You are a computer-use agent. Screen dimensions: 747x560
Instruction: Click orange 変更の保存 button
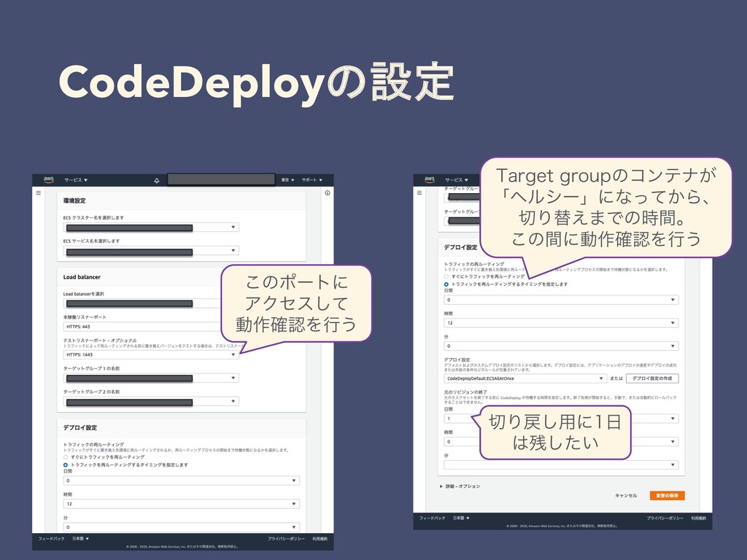click(667, 496)
